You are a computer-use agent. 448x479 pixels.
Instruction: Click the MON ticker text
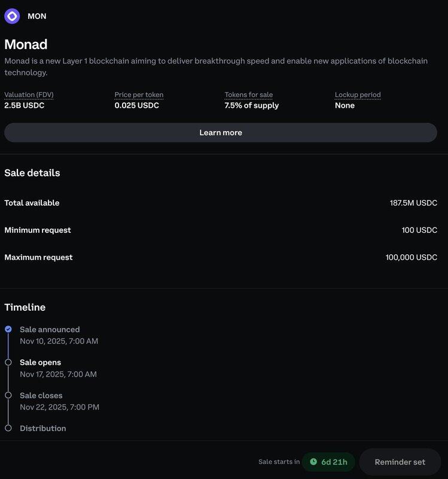[36, 16]
